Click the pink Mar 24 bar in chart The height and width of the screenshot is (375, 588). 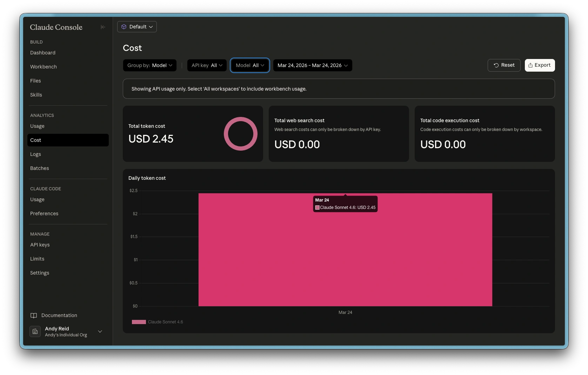click(x=345, y=260)
